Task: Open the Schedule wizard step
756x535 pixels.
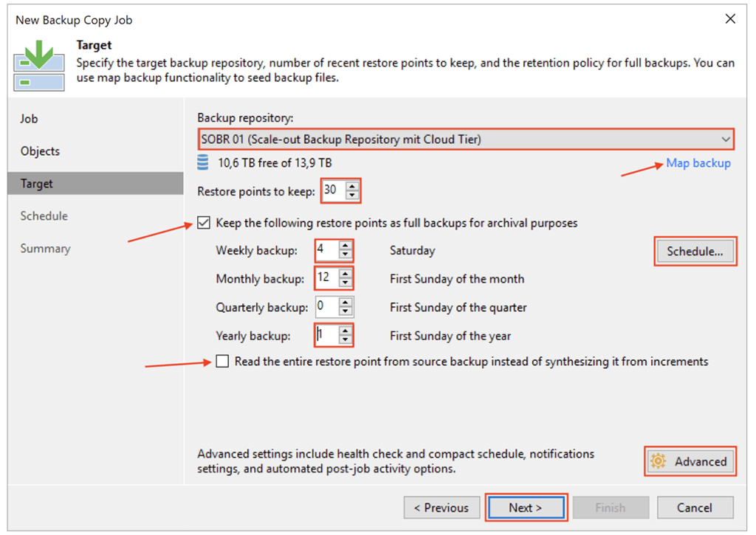Action: (44, 216)
